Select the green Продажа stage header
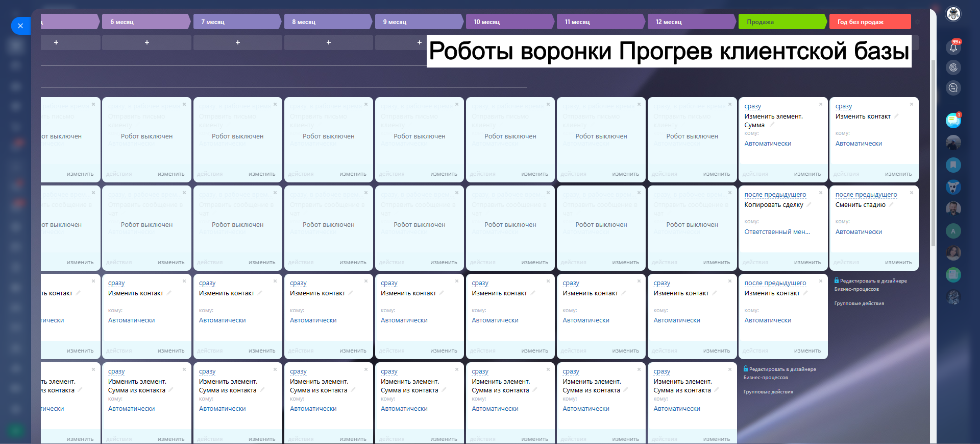This screenshot has height=444, width=980. tap(782, 21)
